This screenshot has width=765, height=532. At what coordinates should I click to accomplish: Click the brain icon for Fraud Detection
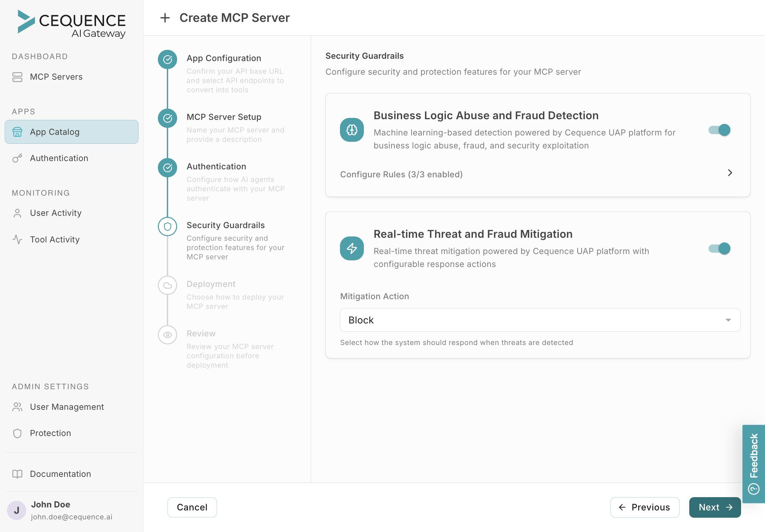tap(352, 130)
